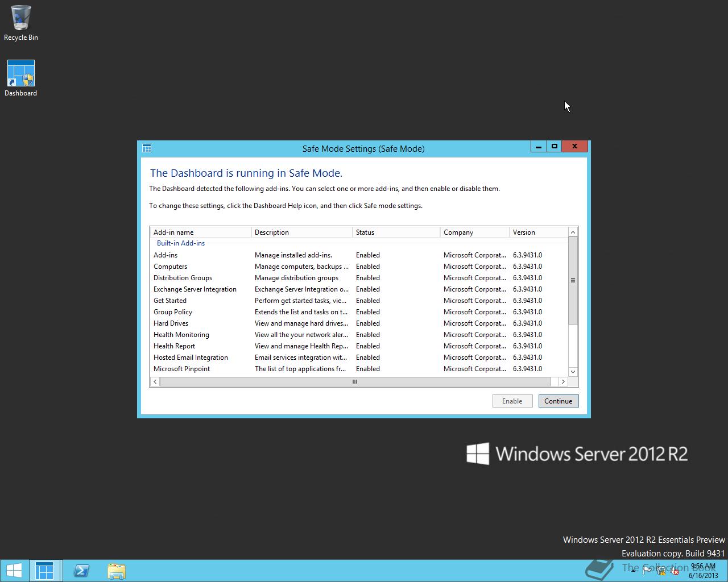Screen dimensions: 728x582
Task: Sort by Add-in name column
Action: point(201,232)
